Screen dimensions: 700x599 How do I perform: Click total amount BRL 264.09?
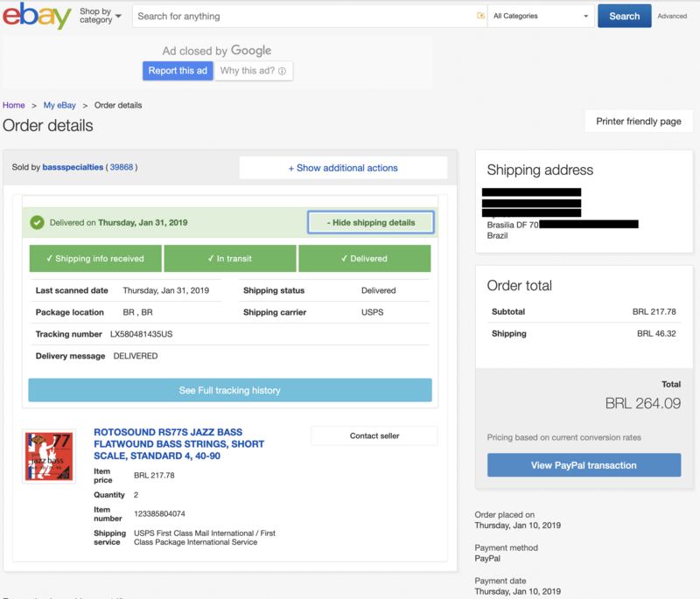point(643,403)
